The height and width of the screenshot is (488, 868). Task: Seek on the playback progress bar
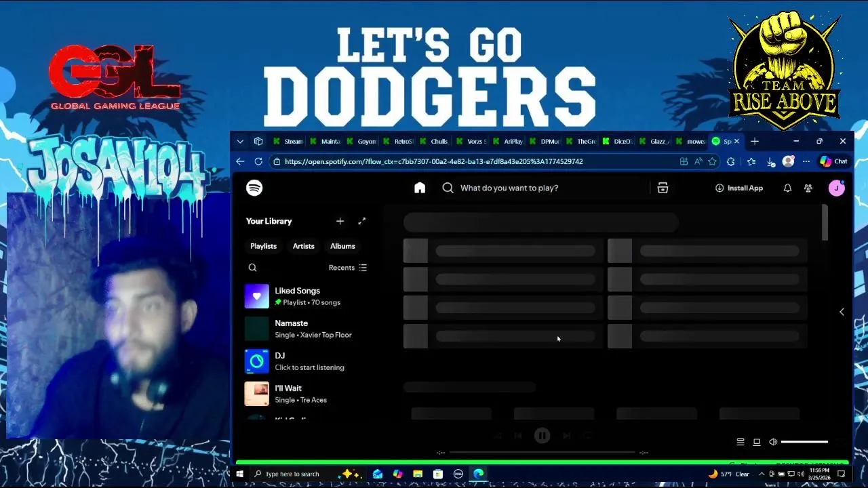(x=542, y=452)
